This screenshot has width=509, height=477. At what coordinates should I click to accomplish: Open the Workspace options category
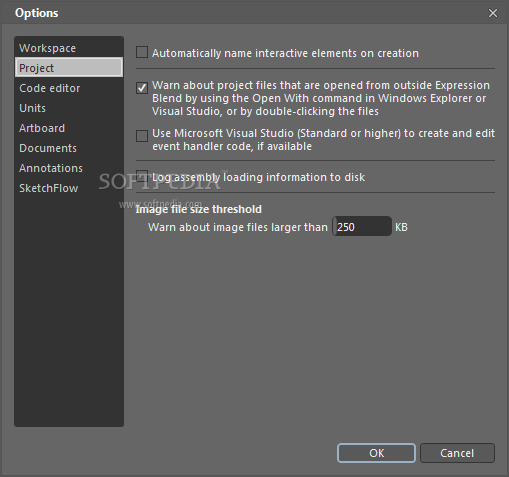(69, 48)
